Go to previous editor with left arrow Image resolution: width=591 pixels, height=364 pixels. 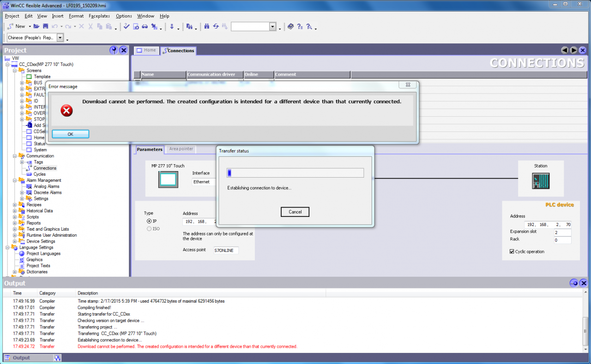click(x=565, y=50)
